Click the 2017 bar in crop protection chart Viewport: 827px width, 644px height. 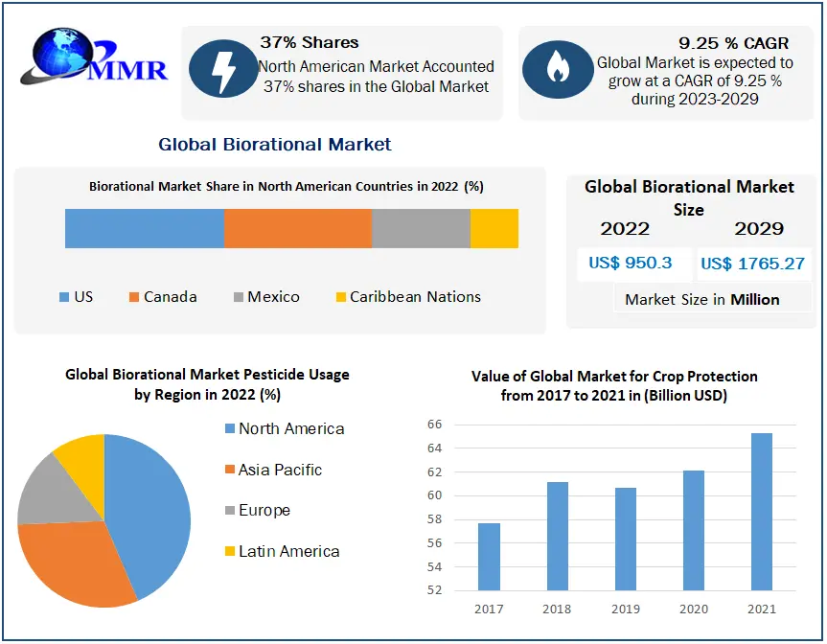click(x=488, y=557)
